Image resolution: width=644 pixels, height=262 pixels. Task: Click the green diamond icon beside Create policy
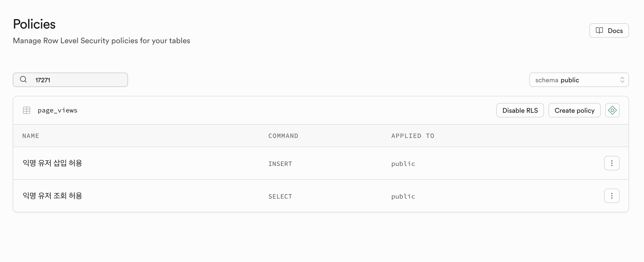click(612, 110)
